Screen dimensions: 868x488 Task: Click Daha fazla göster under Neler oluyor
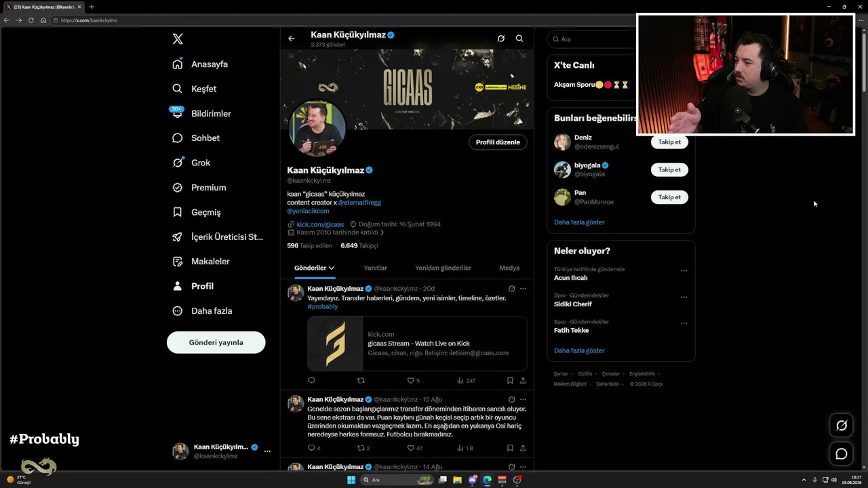point(579,351)
